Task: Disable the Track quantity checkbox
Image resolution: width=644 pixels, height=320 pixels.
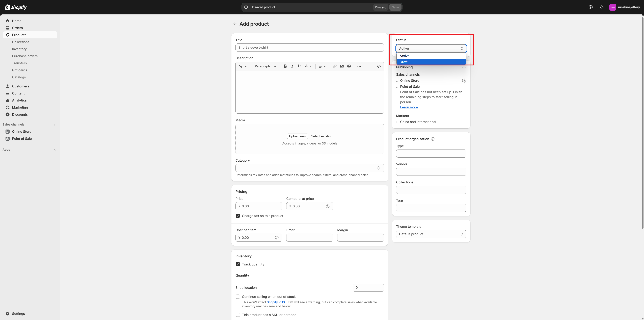Action: [238, 264]
